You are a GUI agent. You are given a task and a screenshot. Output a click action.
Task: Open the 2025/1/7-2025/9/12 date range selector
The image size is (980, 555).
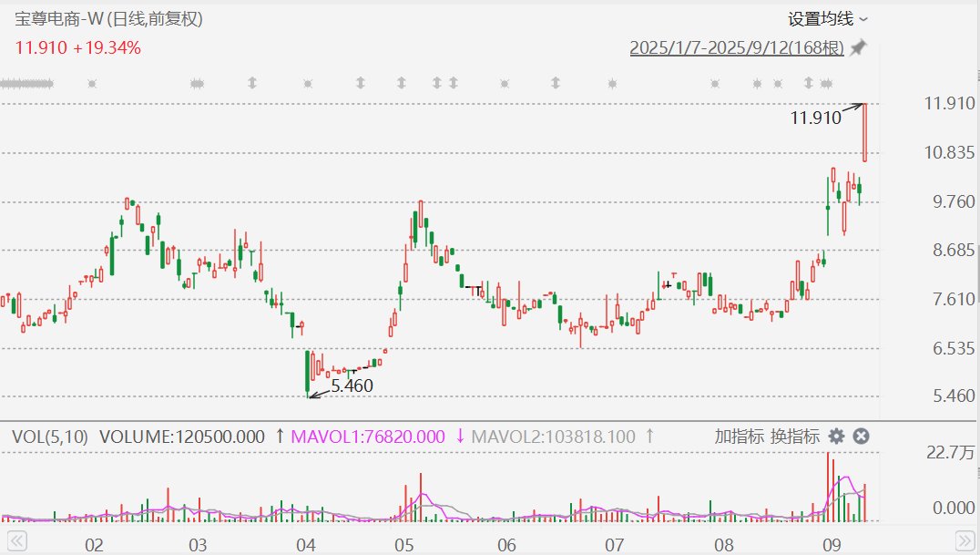737,48
